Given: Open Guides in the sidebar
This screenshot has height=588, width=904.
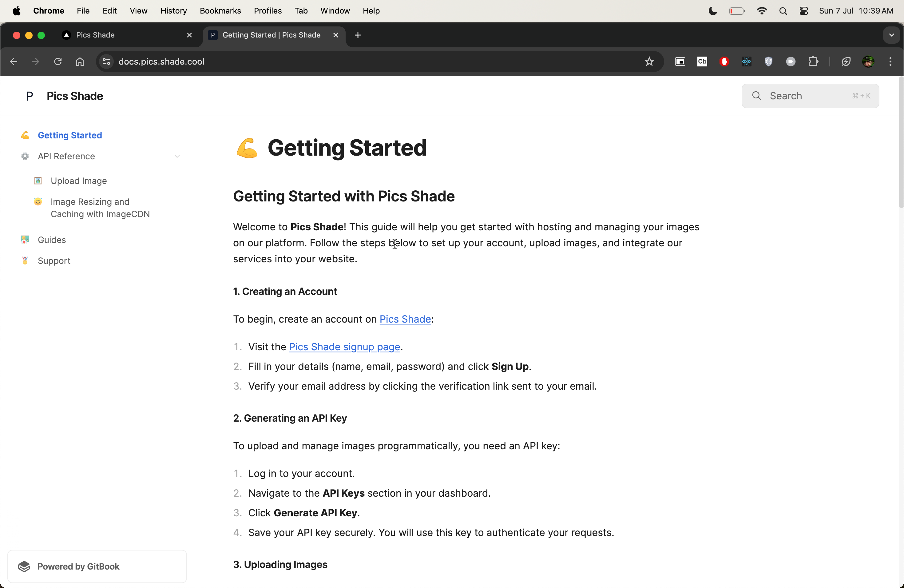Looking at the screenshot, I should [x=52, y=240].
